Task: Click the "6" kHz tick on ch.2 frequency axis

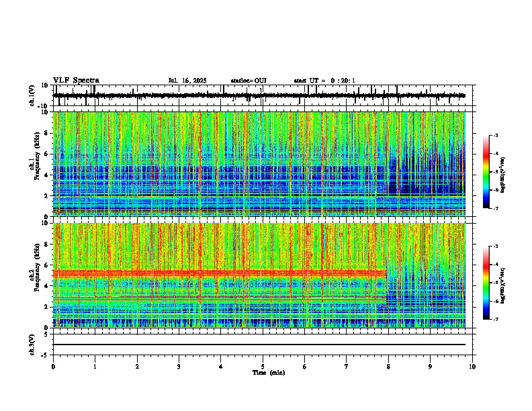Action: tap(47, 265)
